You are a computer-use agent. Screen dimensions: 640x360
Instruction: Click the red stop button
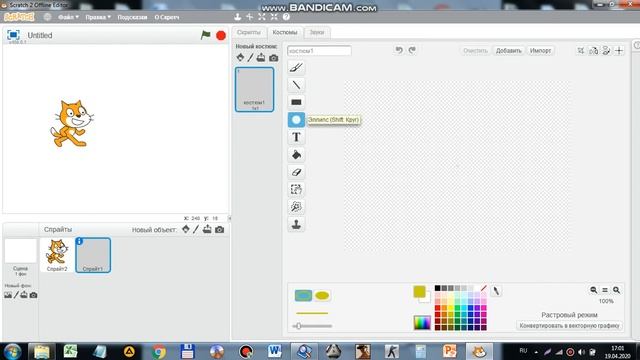(x=221, y=36)
